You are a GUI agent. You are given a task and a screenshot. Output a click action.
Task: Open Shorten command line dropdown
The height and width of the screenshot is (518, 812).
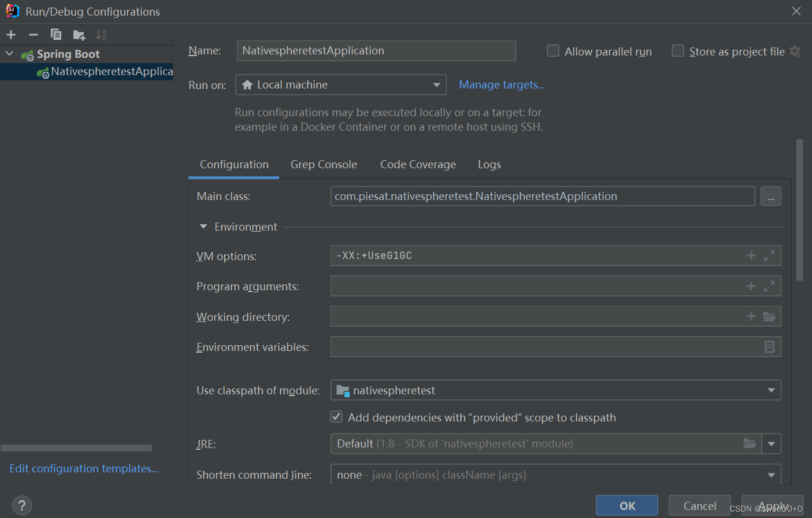(555, 475)
